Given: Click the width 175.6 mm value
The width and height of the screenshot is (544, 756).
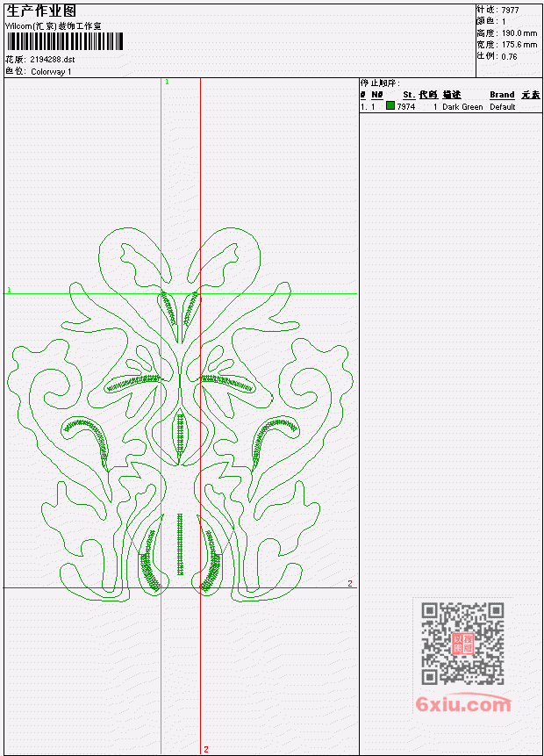Looking at the screenshot, I should coord(519,45).
